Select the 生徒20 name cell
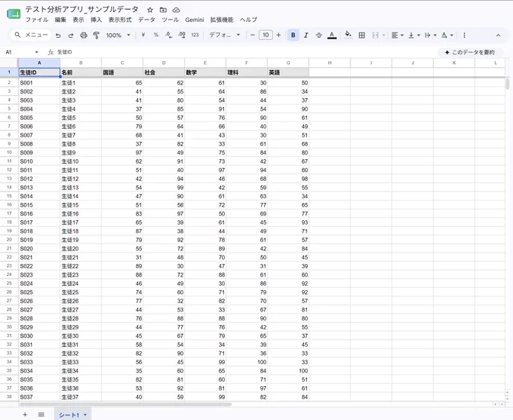Image resolution: width=513 pixels, height=420 pixels. tap(81, 249)
